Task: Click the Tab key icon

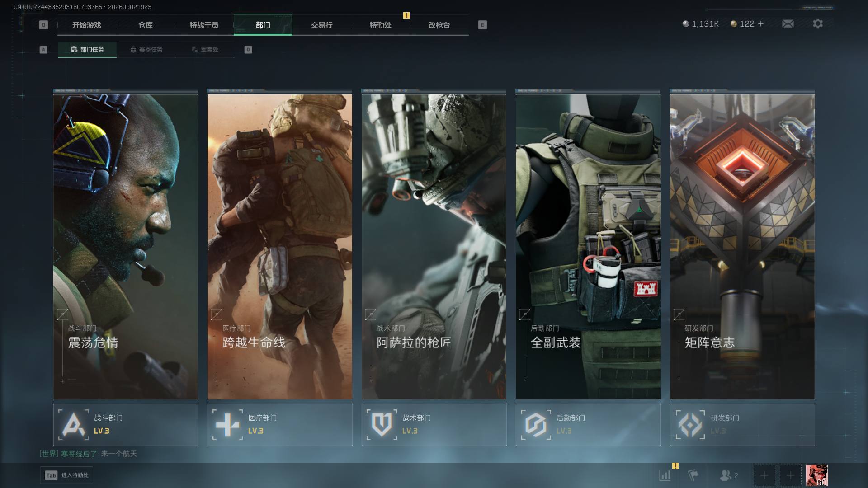Action: pyautogui.click(x=51, y=475)
